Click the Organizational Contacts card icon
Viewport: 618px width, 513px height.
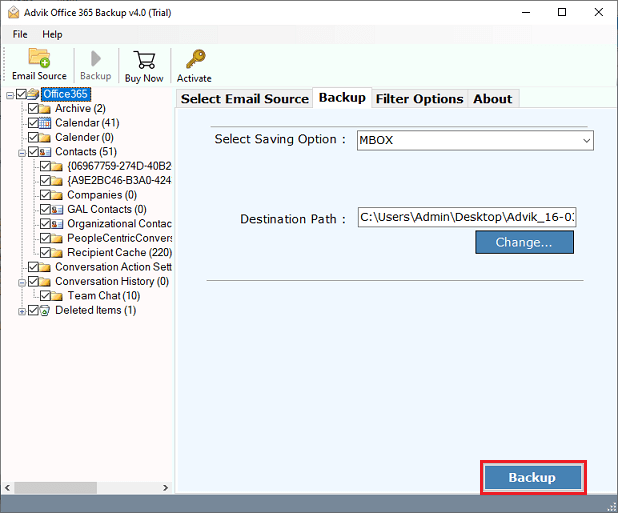(x=57, y=224)
